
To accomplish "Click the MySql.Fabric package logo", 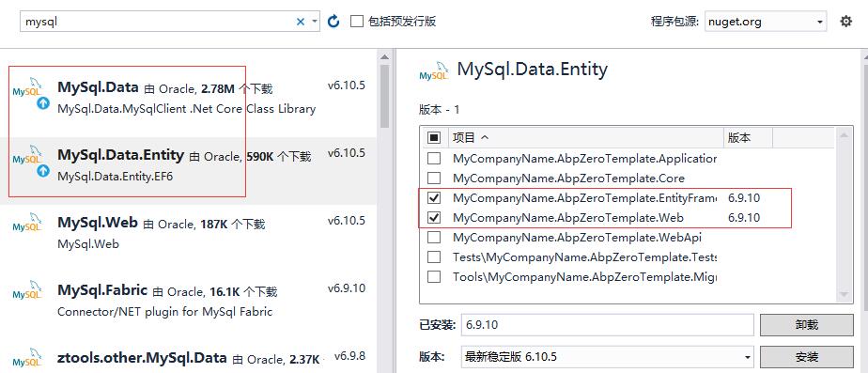I will [27, 289].
